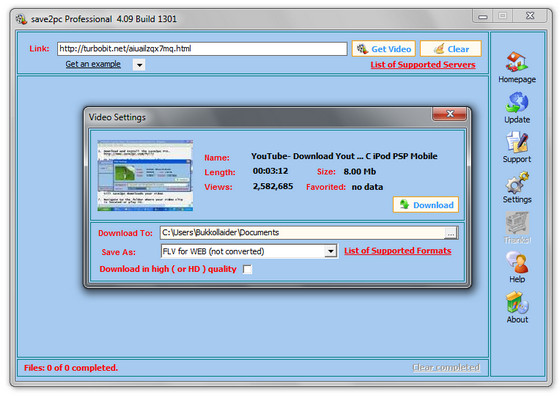
Task: Click the browse (...) button for Download To
Action: [451, 233]
